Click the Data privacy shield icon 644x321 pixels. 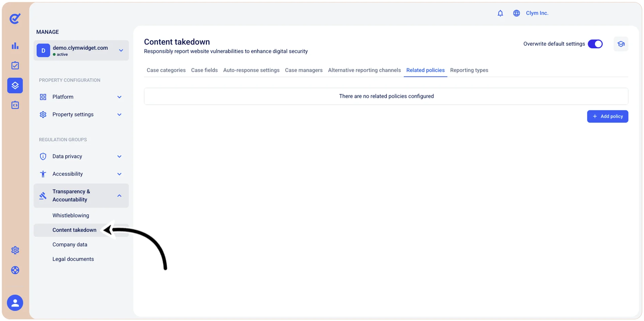(x=43, y=156)
